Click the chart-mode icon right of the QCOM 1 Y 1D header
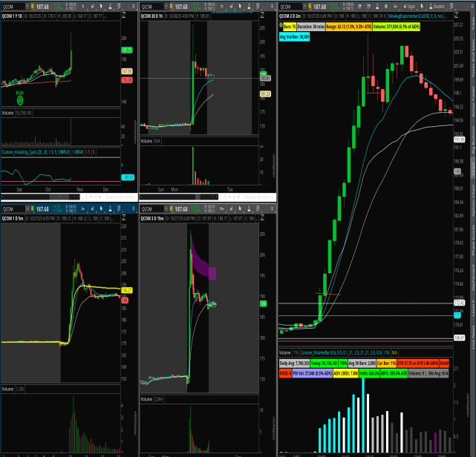Viewport: 476px width, 457px height. (x=124, y=15)
